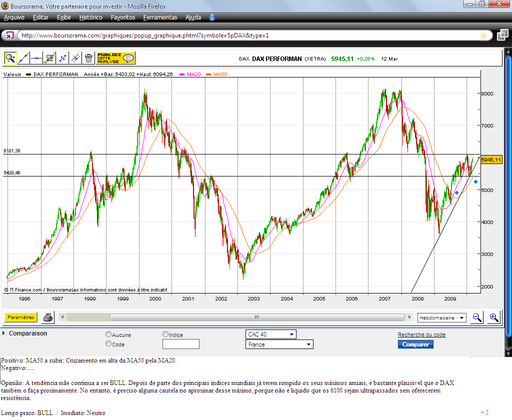The height and width of the screenshot is (420, 512).
Task: Click Publiez cette analyse button
Action: click(115, 58)
